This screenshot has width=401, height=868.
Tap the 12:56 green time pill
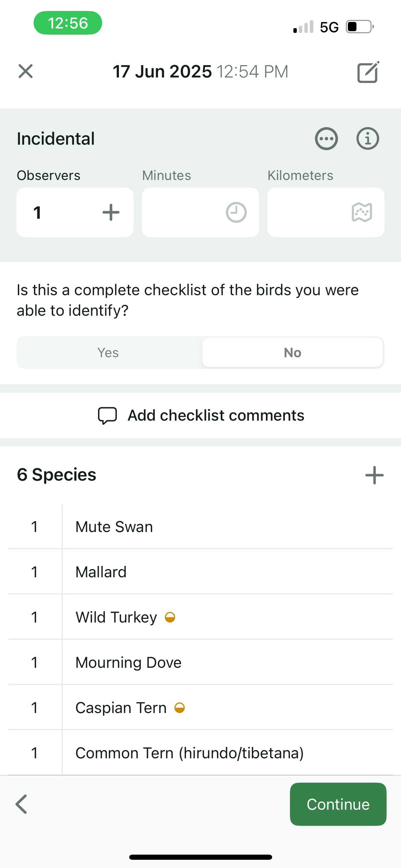point(68,23)
